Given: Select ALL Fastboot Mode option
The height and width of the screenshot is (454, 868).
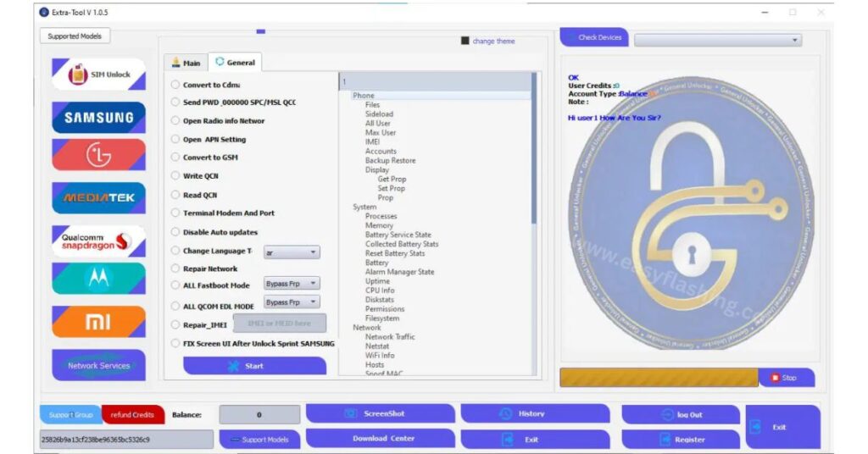Looking at the screenshot, I should (x=175, y=285).
